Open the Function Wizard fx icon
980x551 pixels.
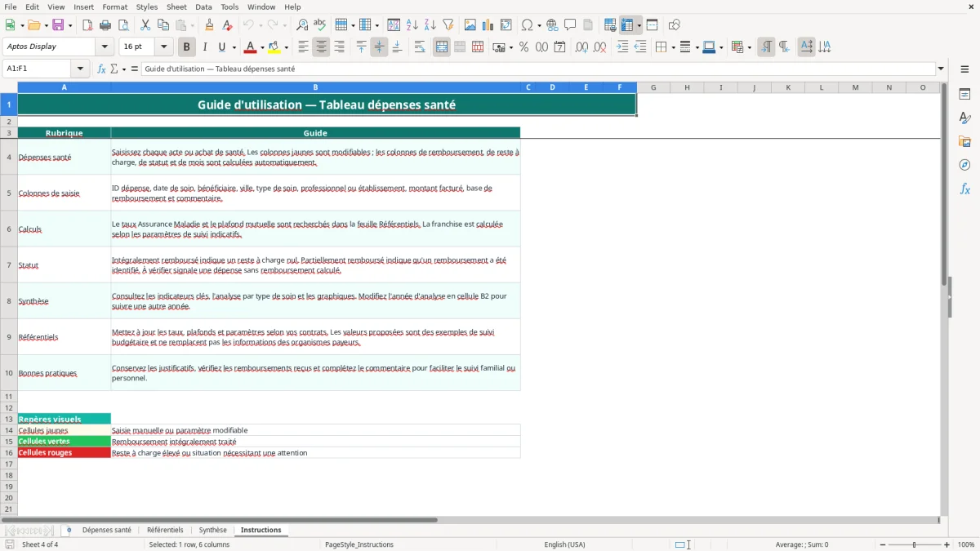(x=101, y=69)
